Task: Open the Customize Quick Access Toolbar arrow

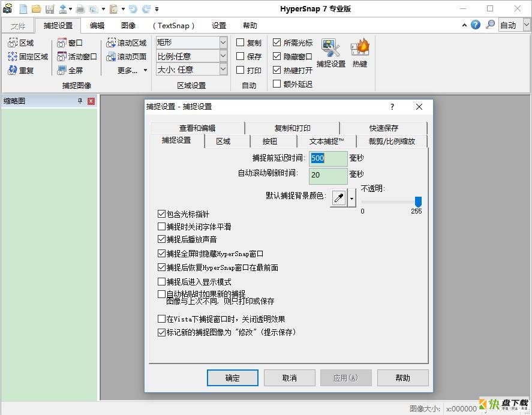Action: (157, 9)
